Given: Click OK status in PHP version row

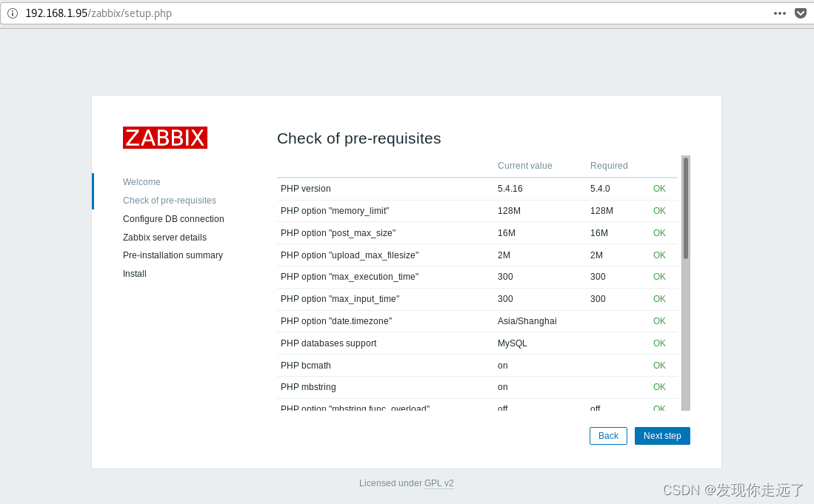Looking at the screenshot, I should [659, 189].
